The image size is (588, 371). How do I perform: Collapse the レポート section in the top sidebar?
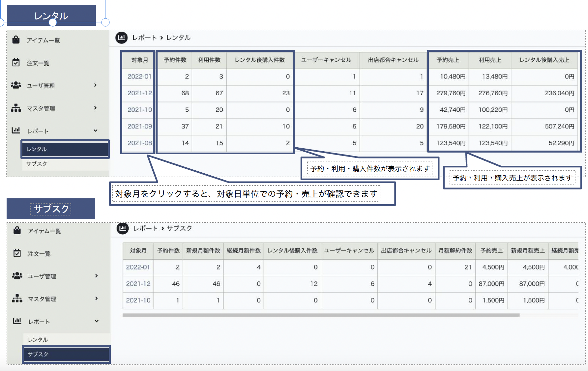95,131
